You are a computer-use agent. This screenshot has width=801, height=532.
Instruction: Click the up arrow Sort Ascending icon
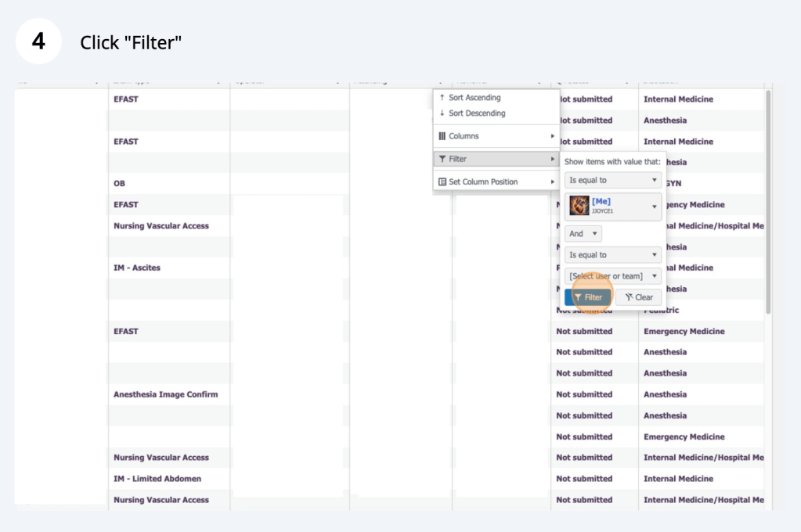pos(442,98)
